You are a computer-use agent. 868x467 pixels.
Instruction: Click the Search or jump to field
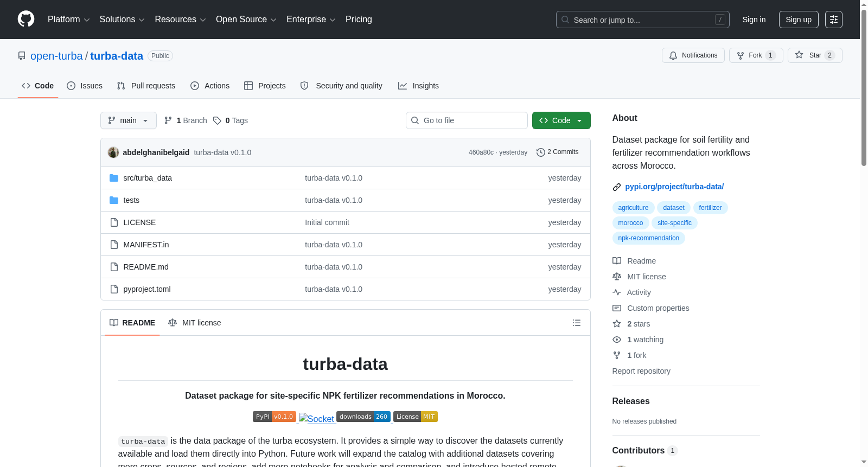[x=643, y=20]
